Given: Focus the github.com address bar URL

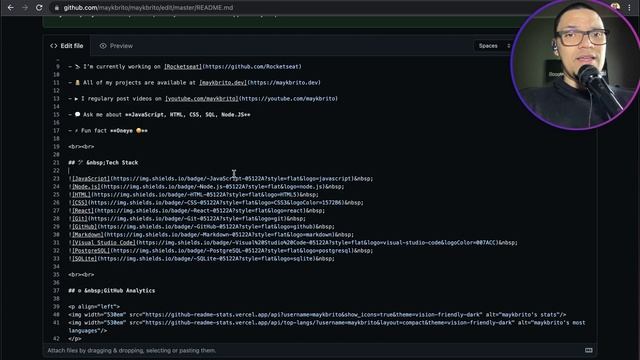Looking at the screenshot, I should 148,8.
